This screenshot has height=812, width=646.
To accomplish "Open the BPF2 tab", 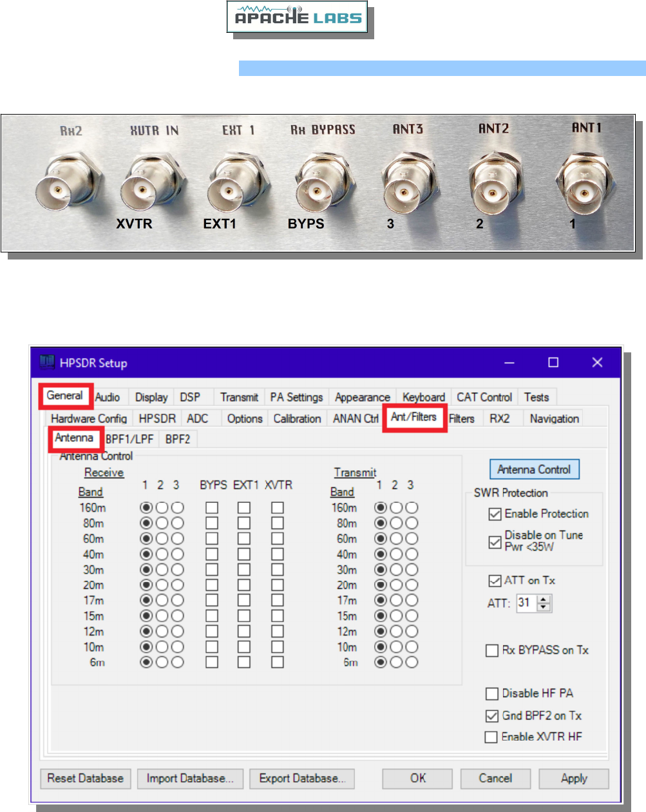I will 178,439.
